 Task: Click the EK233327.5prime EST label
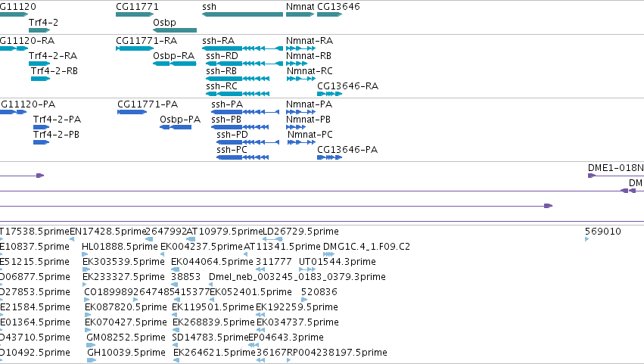pyautogui.click(x=123, y=277)
